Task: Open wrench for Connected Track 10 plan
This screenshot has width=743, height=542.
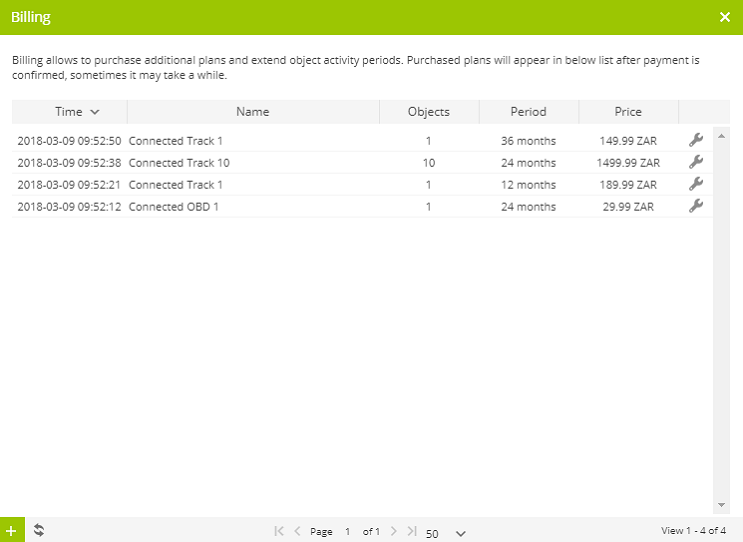Action: (696, 162)
